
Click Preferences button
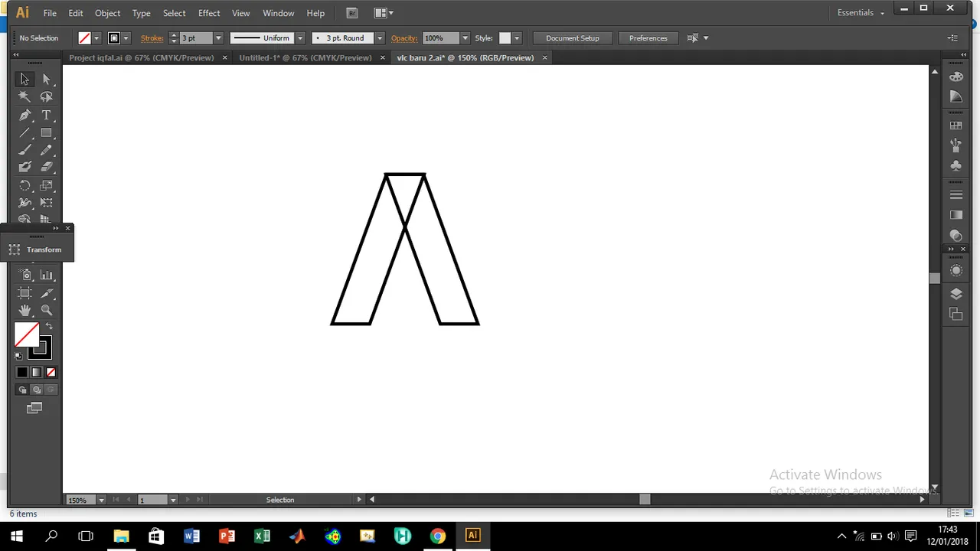click(648, 38)
